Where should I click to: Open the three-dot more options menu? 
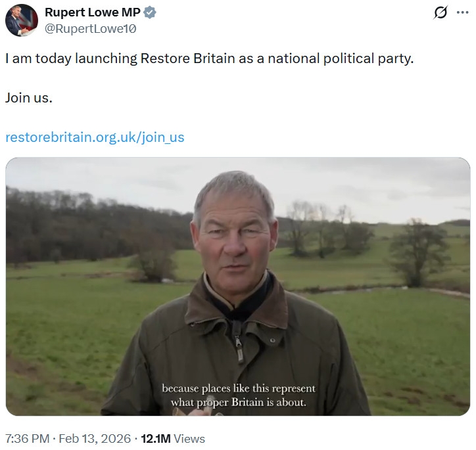pos(462,13)
